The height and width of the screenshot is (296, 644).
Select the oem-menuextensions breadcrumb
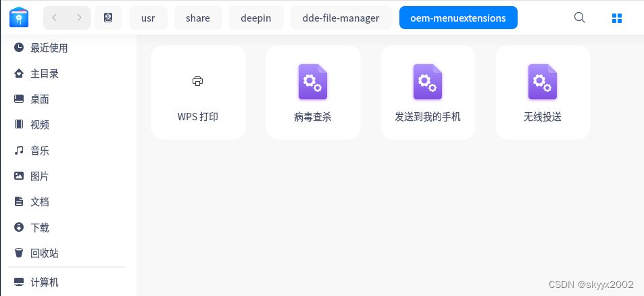458,18
